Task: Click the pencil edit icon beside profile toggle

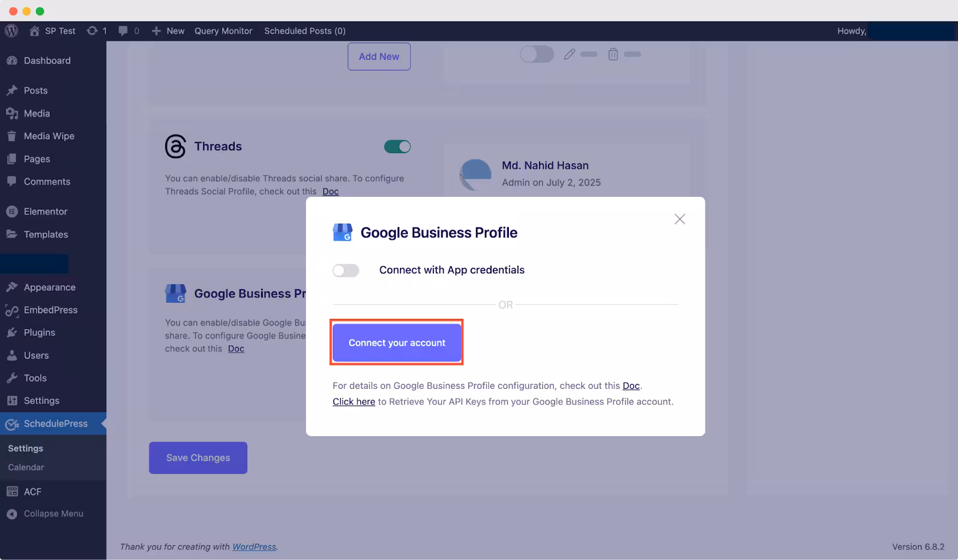Action: tap(569, 54)
